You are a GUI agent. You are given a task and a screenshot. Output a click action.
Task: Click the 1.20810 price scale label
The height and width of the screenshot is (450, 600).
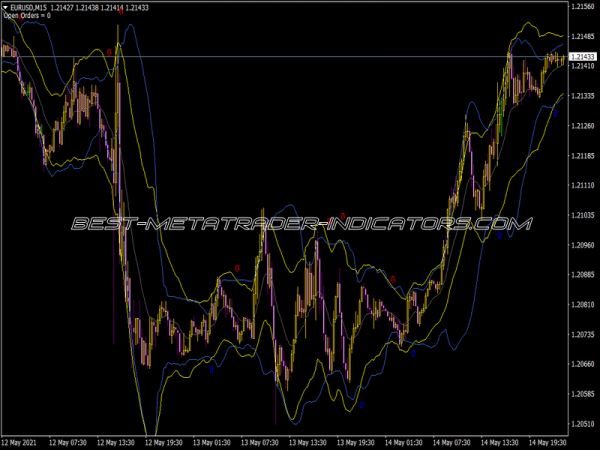coord(582,304)
